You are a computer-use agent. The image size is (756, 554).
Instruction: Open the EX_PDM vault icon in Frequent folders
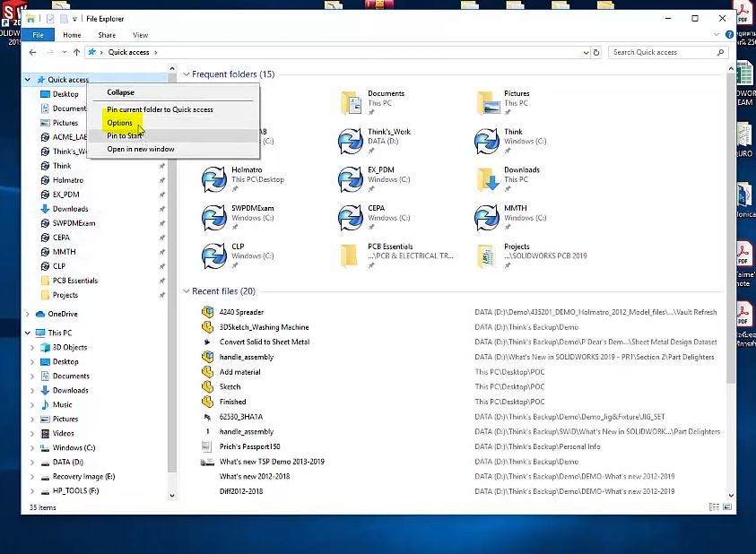351,179
